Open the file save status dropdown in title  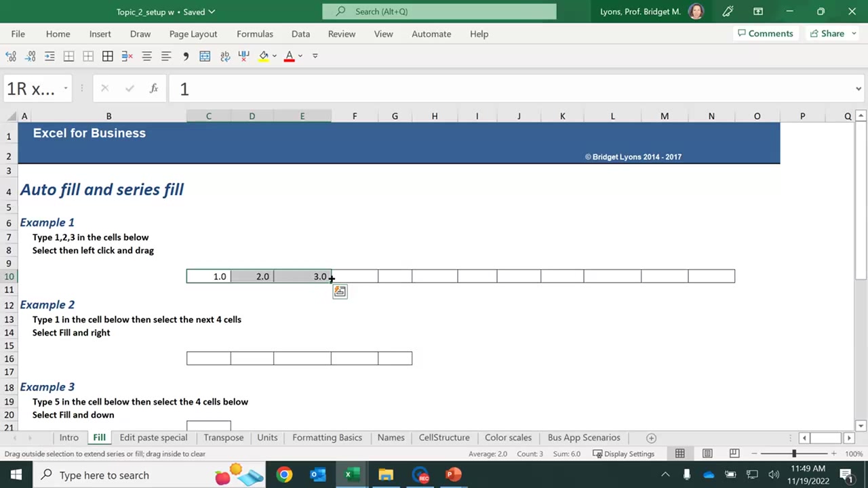coord(212,12)
